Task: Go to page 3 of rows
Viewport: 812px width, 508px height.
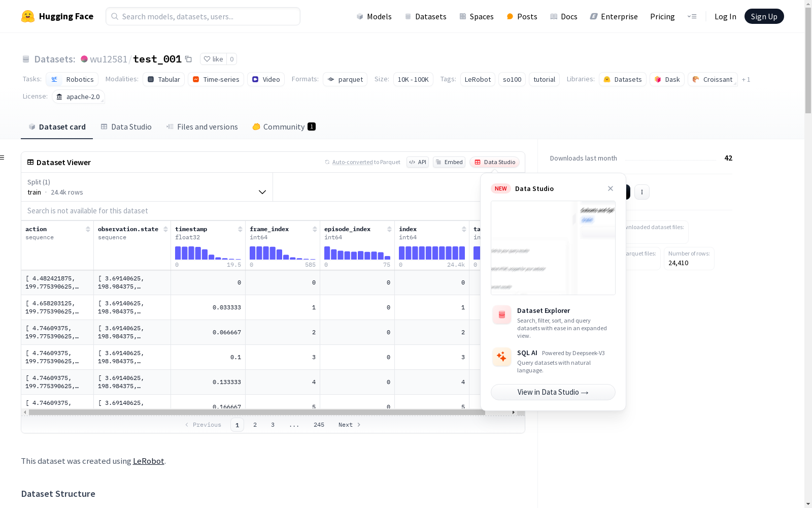Action: click(273, 425)
